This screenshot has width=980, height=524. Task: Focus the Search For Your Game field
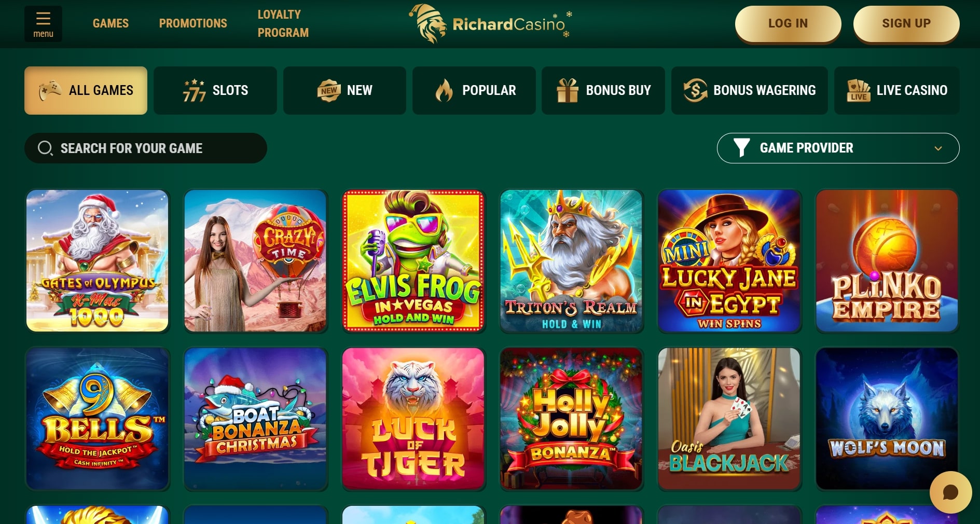coord(146,148)
